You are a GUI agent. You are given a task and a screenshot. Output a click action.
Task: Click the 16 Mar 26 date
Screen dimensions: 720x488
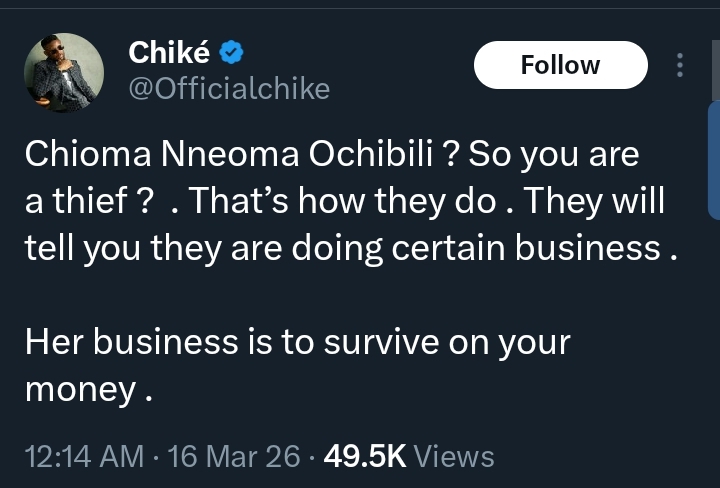(234, 457)
